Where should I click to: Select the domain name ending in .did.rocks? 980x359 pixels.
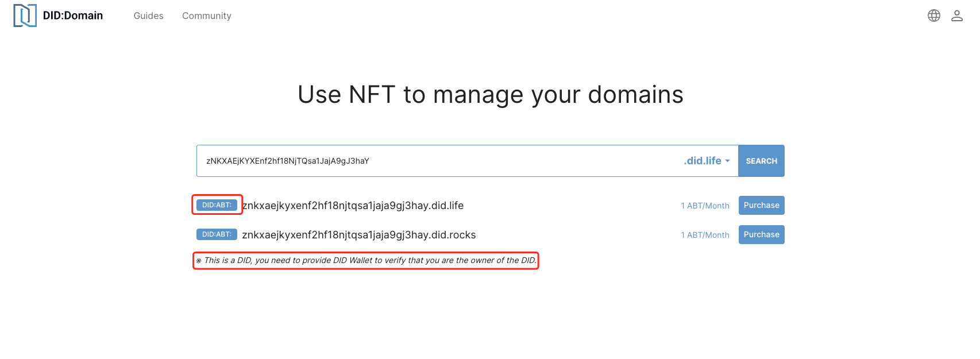click(x=359, y=235)
